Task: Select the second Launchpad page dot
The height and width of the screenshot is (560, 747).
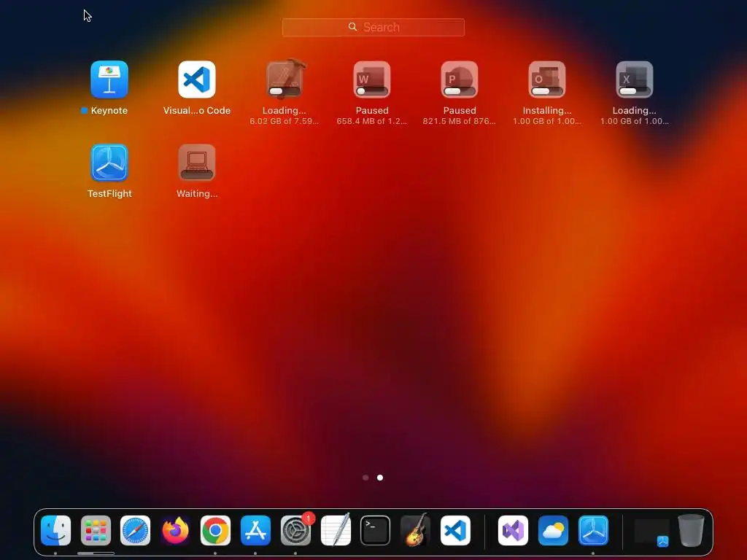Action: 380,478
